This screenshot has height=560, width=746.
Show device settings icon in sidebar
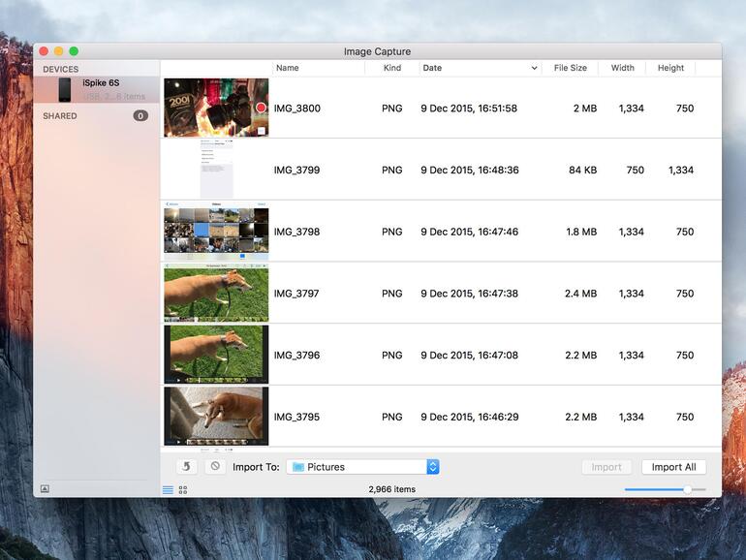[x=45, y=488]
